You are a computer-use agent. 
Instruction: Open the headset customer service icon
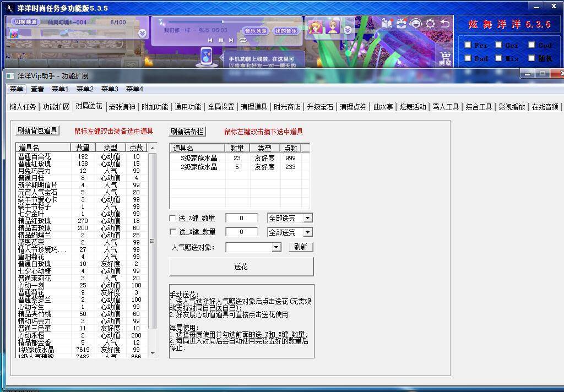point(415,24)
